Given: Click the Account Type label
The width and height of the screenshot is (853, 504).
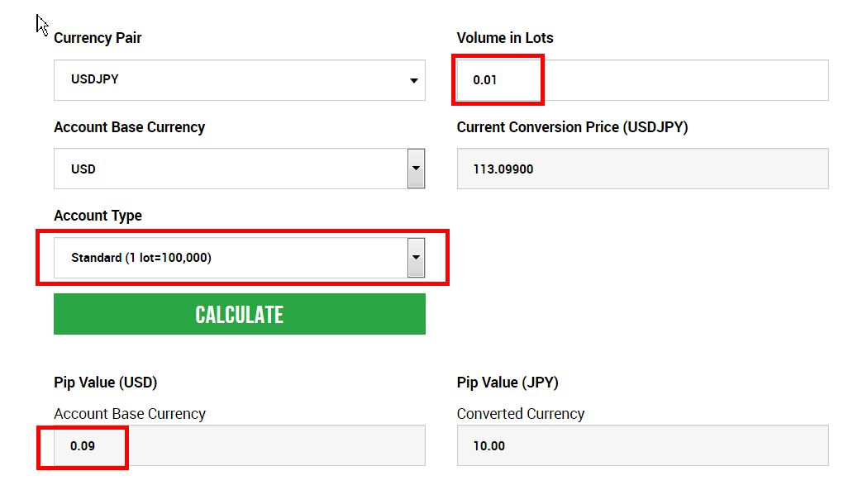Looking at the screenshot, I should coord(98,216).
